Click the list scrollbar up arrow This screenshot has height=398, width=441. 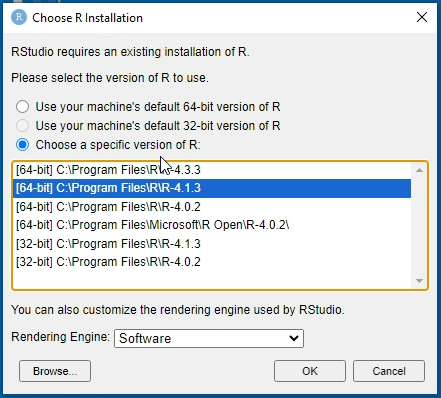click(419, 170)
